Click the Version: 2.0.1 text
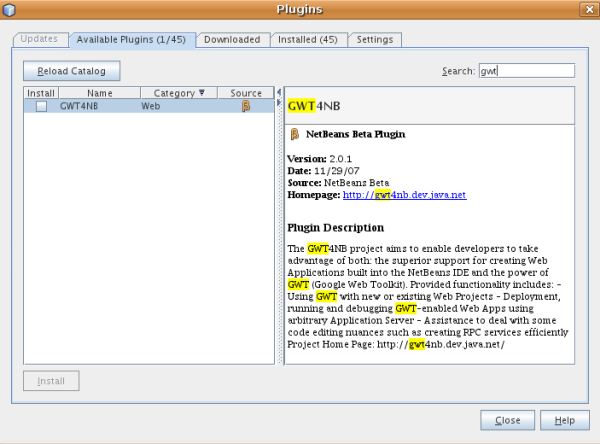 (320, 159)
